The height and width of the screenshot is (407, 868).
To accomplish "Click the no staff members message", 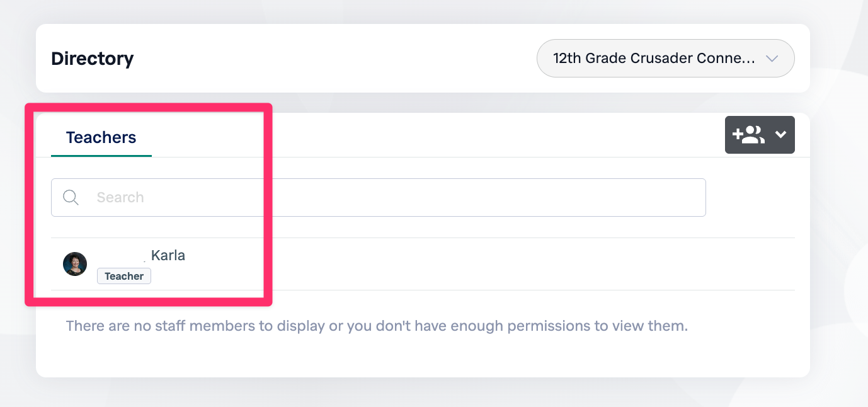I will point(377,326).
